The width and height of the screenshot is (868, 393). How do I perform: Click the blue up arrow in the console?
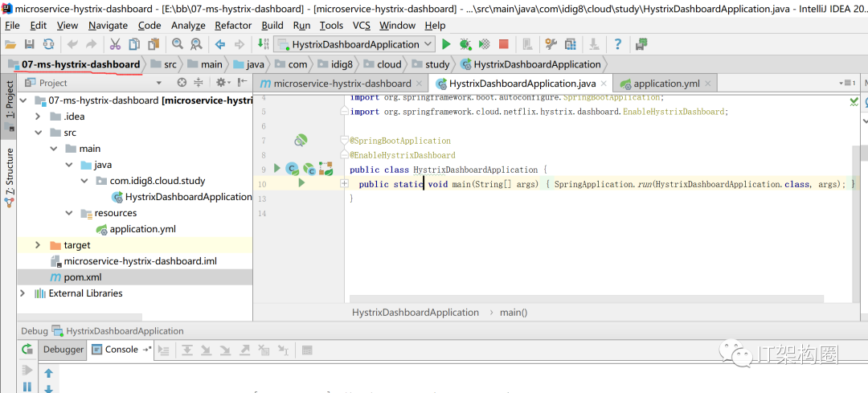point(49,373)
